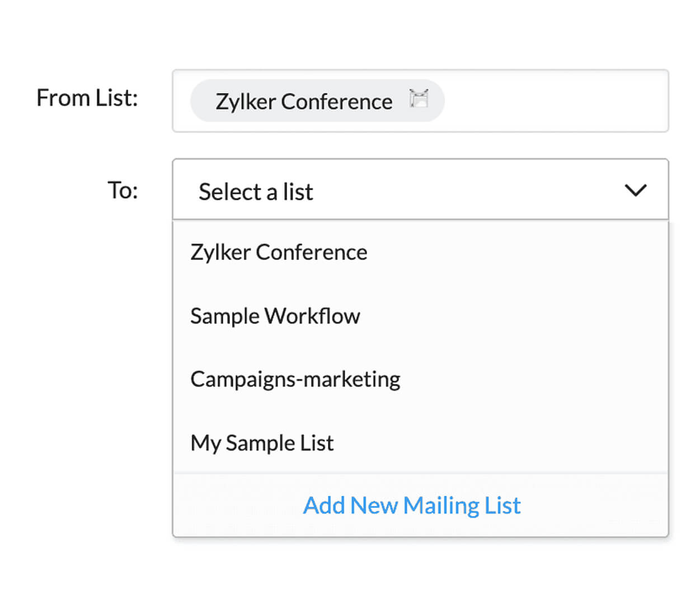700x596 pixels.
Task: Click the small icon inside the Zylker Conference chip
Action: [419, 98]
